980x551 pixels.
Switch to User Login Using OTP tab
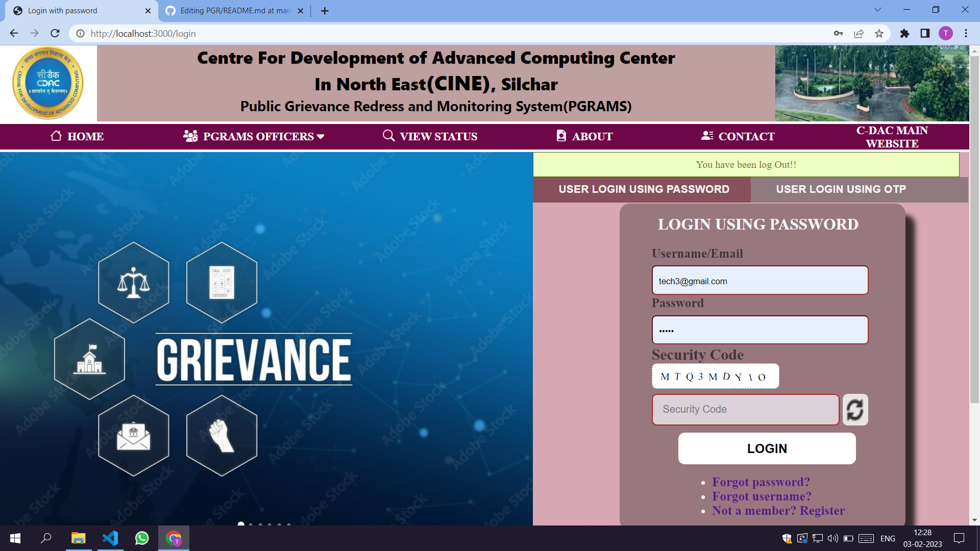click(841, 189)
